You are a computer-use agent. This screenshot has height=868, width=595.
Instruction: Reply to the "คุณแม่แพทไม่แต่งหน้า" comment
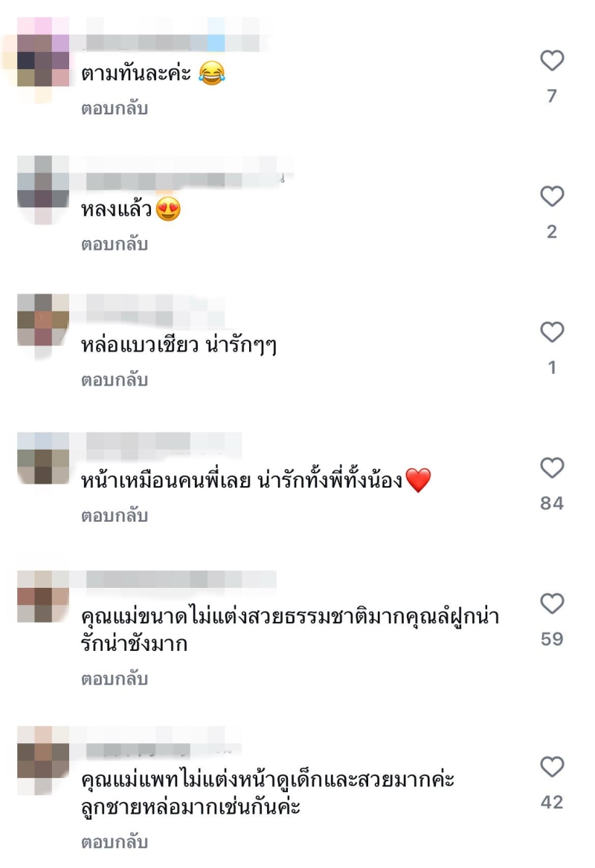pos(115,842)
